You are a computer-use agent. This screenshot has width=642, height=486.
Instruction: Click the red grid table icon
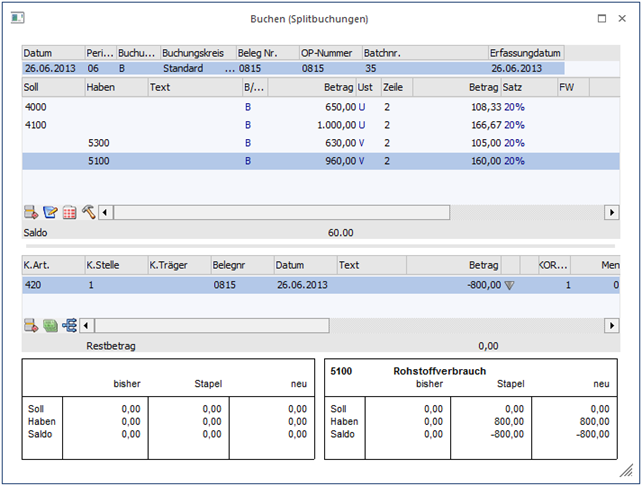(x=69, y=212)
